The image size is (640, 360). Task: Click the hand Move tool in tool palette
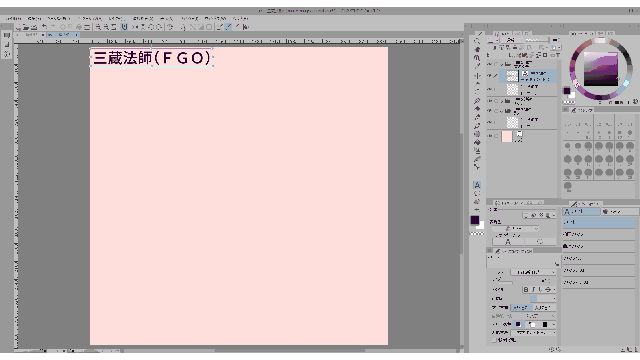477,49
